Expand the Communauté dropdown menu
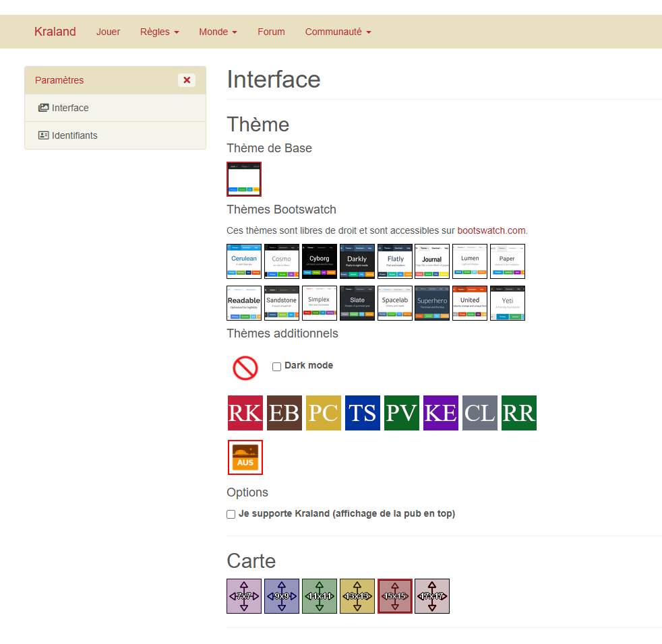662x644 pixels. (338, 32)
